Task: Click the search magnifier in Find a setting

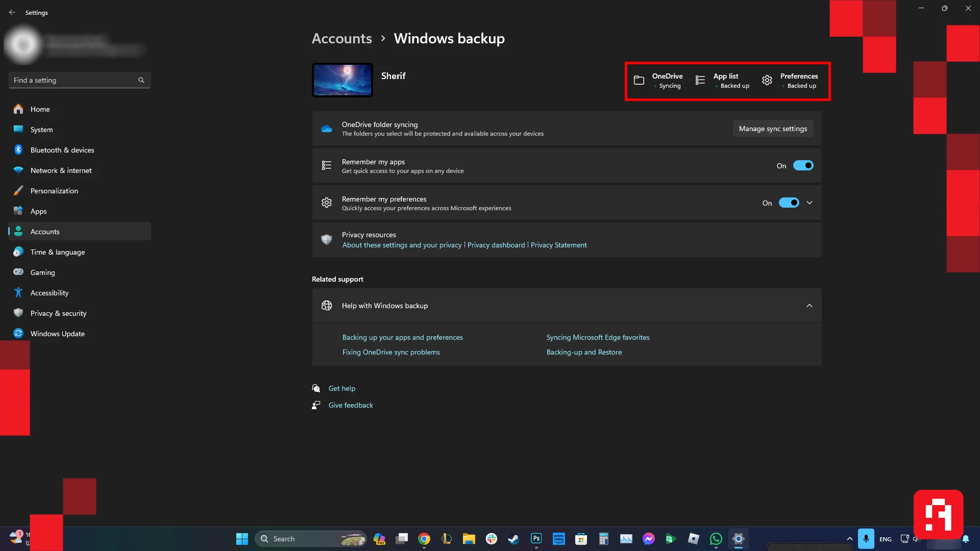Action: coord(141,80)
